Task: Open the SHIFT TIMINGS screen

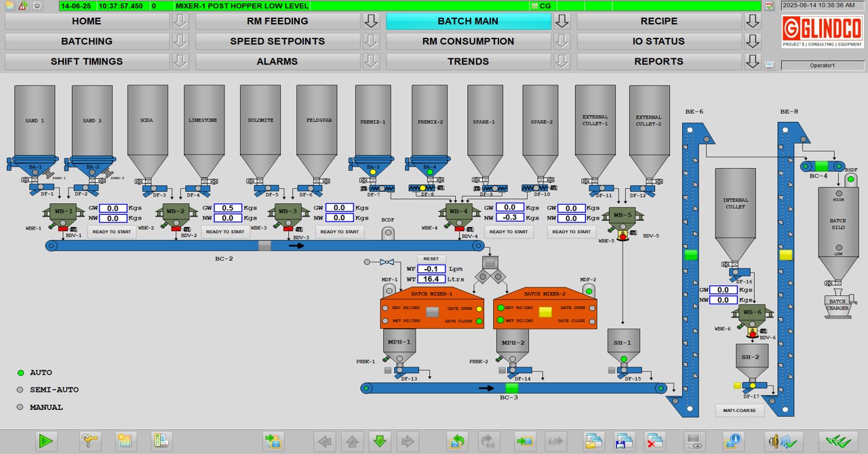Action: pos(87,62)
